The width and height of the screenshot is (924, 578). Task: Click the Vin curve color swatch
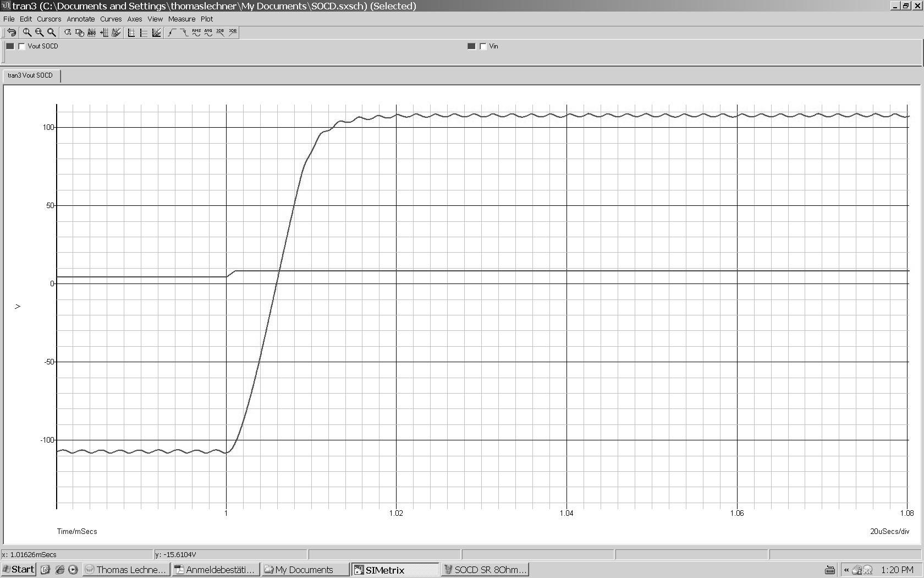click(x=471, y=46)
